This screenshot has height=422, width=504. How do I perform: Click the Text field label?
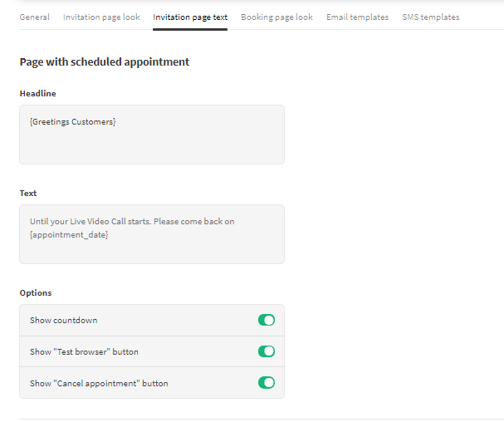[28, 194]
